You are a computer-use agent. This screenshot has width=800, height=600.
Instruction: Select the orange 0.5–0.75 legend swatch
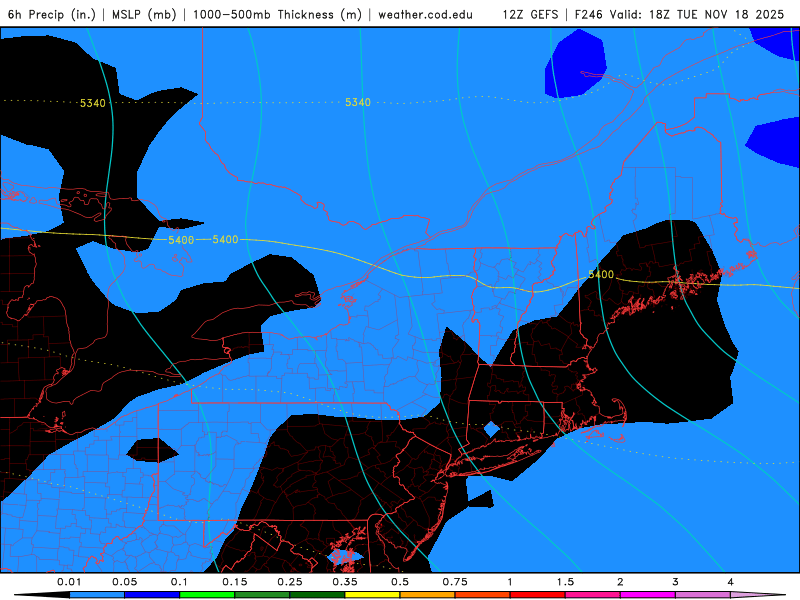click(x=428, y=595)
